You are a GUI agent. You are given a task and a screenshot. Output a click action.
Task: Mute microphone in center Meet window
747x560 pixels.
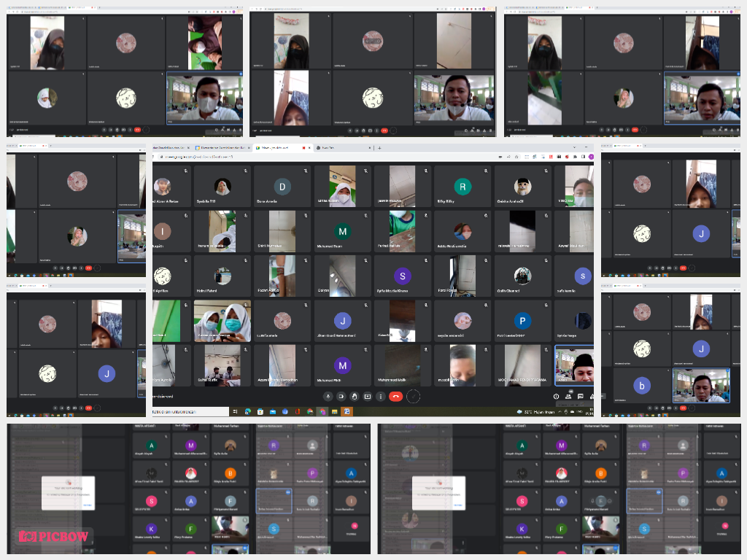(329, 396)
